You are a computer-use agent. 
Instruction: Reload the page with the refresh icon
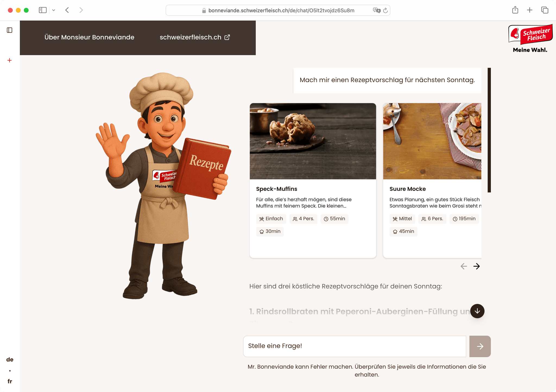386,10
